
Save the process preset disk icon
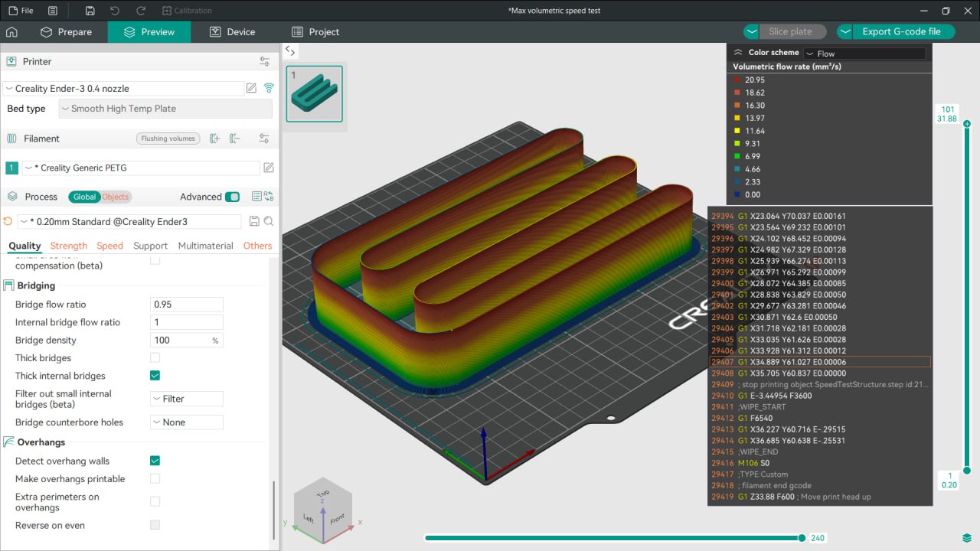pos(255,221)
